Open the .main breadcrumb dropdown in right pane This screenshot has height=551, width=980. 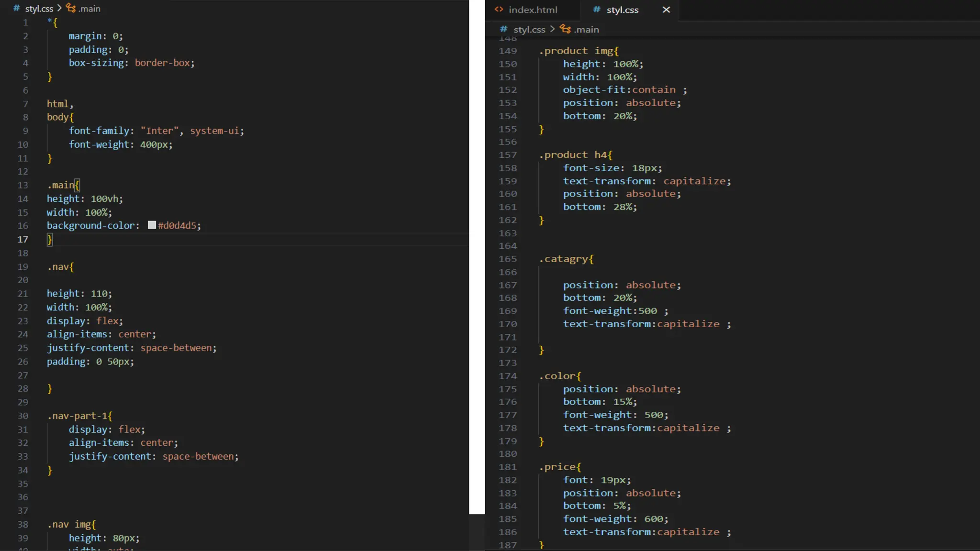(587, 29)
